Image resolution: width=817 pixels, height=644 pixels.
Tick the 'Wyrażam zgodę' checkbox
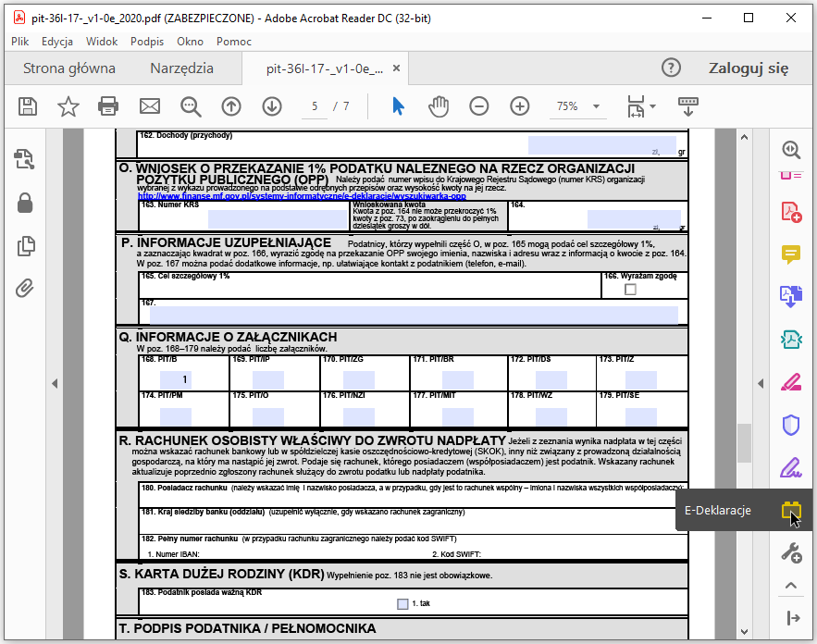630,290
